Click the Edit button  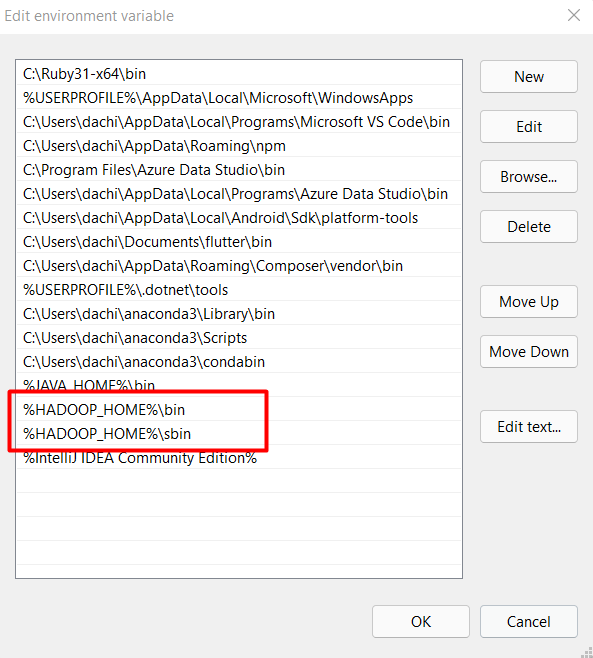(529, 127)
